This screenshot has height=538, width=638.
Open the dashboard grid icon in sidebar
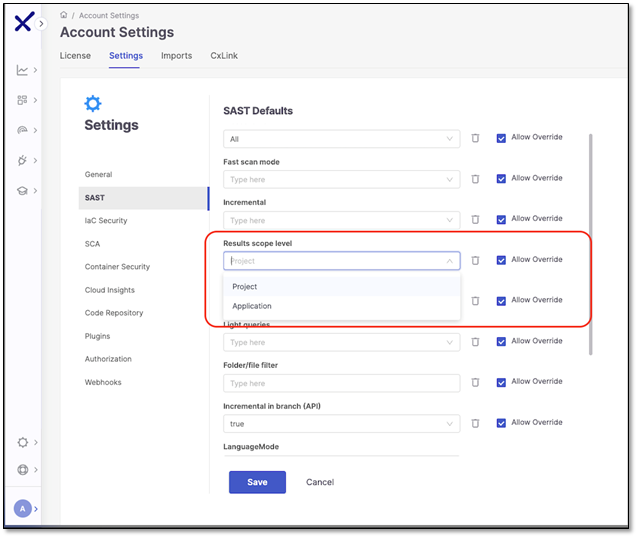click(x=22, y=100)
